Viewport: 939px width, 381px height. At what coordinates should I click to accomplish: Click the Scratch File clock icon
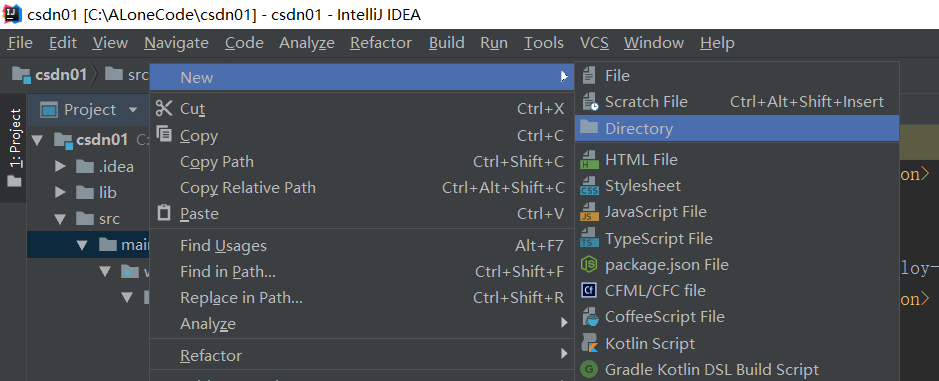(590, 102)
